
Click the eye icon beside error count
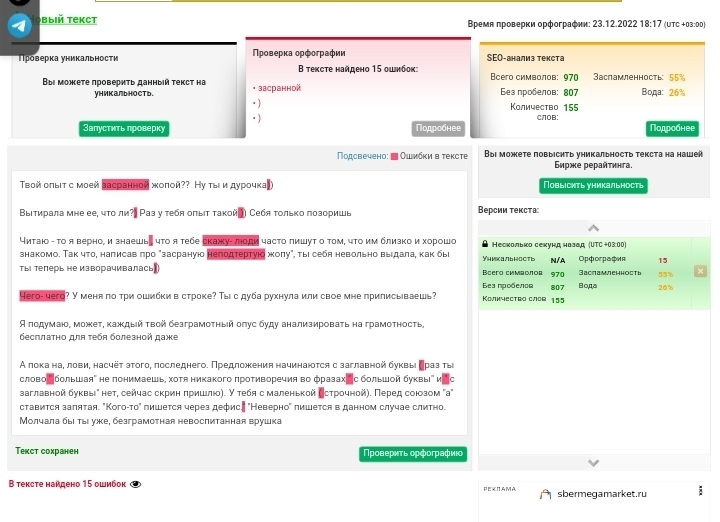136,485
